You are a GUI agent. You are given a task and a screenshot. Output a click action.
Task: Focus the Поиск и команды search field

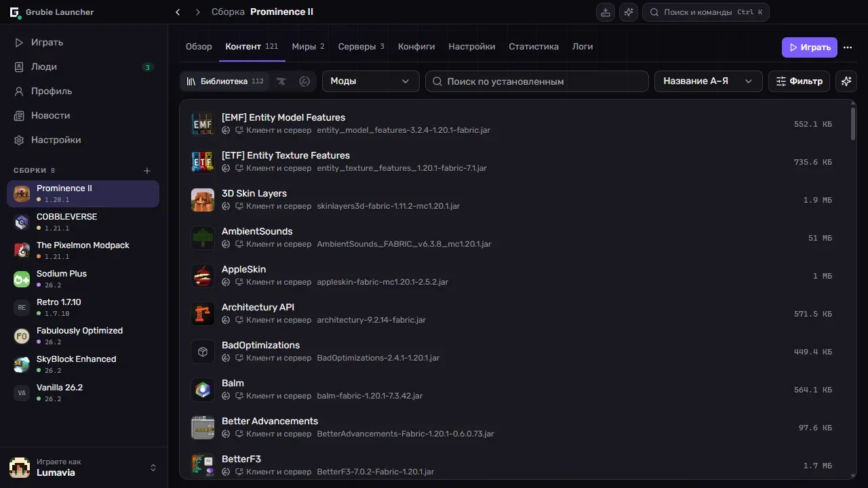coord(705,12)
